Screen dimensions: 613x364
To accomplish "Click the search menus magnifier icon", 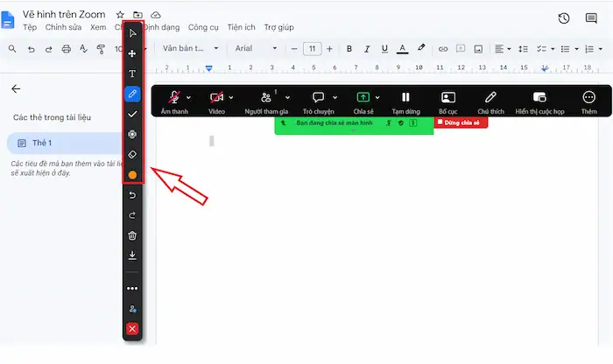I will tap(12, 49).
